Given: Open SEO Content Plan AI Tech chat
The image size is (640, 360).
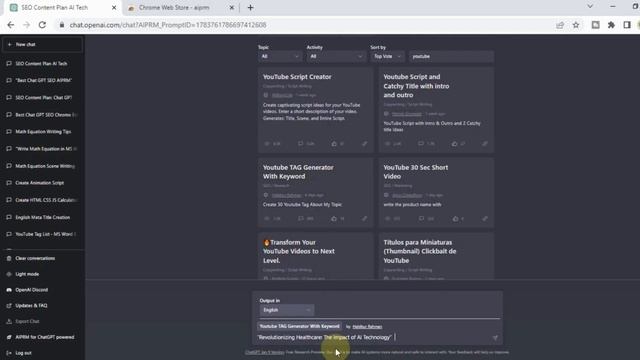Looking at the screenshot, I should (41, 64).
